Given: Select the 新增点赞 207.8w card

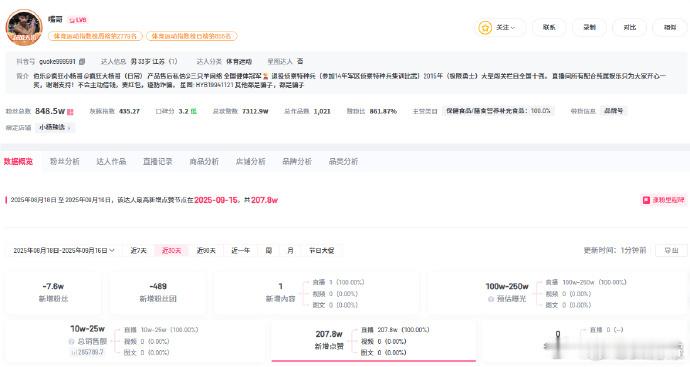Looking at the screenshot, I should pyautogui.click(x=374, y=341).
